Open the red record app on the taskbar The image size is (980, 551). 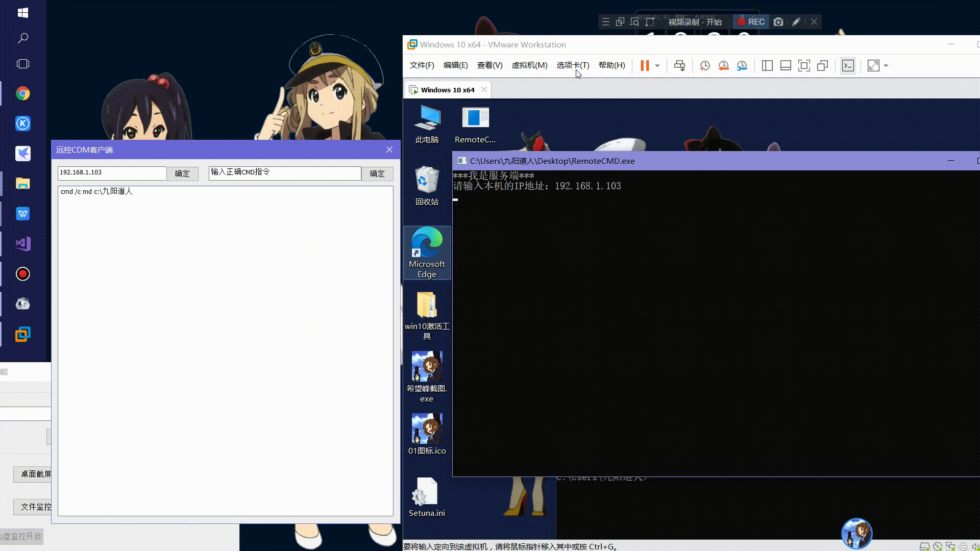pyautogui.click(x=23, y=274)
